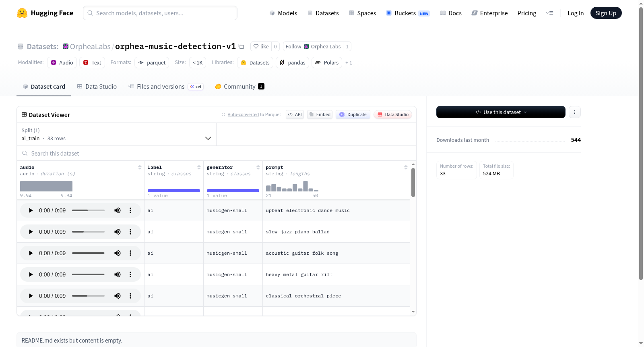Open Docs in the top navigation
Viewport: 644px width, 347px height.
click(x=450, y=13)
